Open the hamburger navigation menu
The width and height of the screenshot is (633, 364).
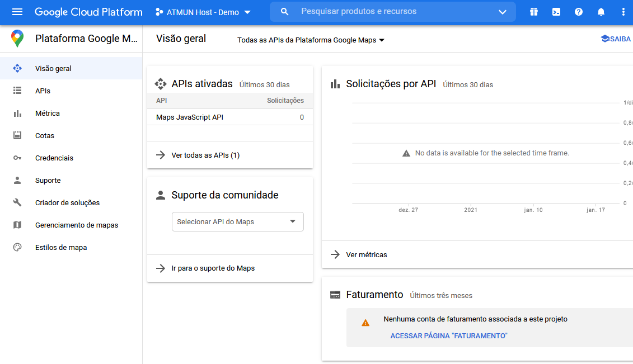coord(17,12)
